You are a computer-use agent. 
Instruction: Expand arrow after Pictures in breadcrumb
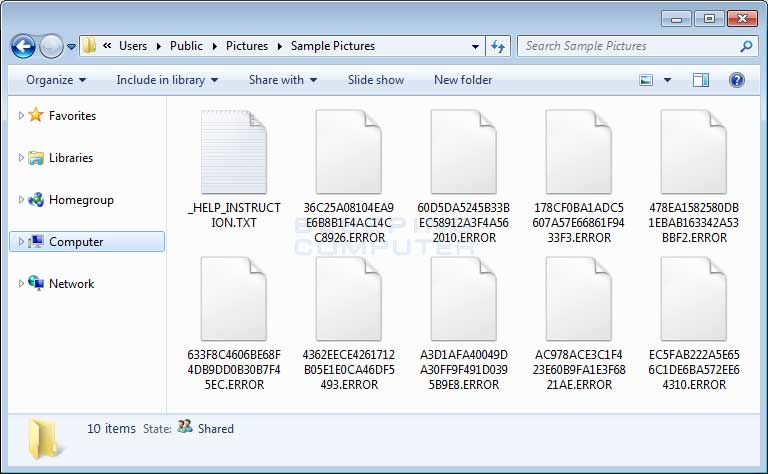click(x=280, y=47)
